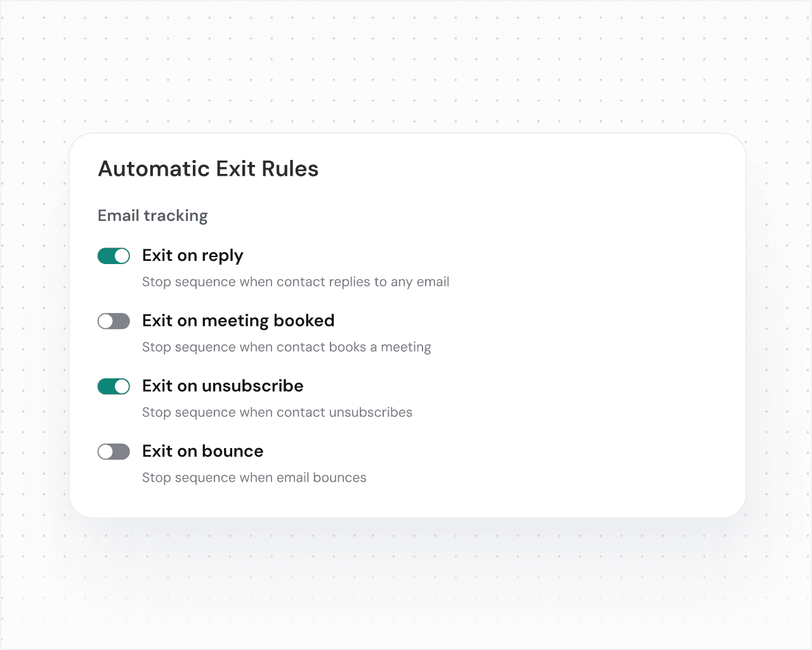
Task: Enable the Exit on meeting booked switch
Action: [114, 321]
